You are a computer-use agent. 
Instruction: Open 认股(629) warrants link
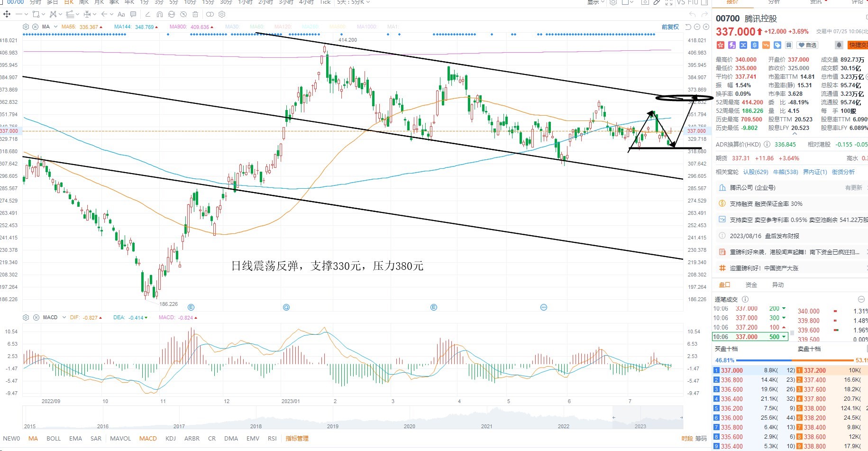(756, 172)
